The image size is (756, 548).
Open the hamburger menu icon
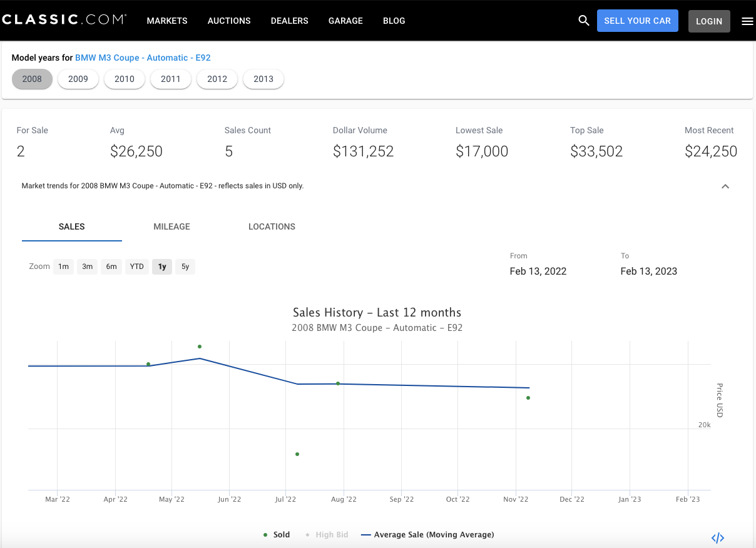coord(747,21)
